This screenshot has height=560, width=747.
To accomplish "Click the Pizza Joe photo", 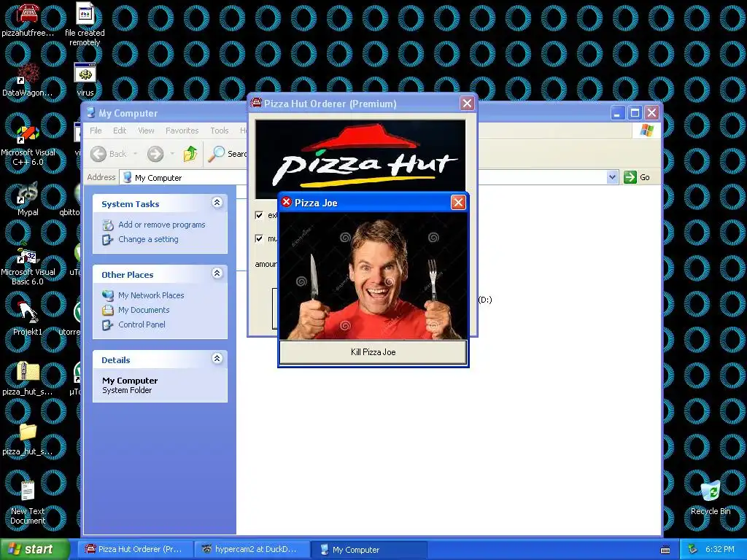I will tap(373, 276).
